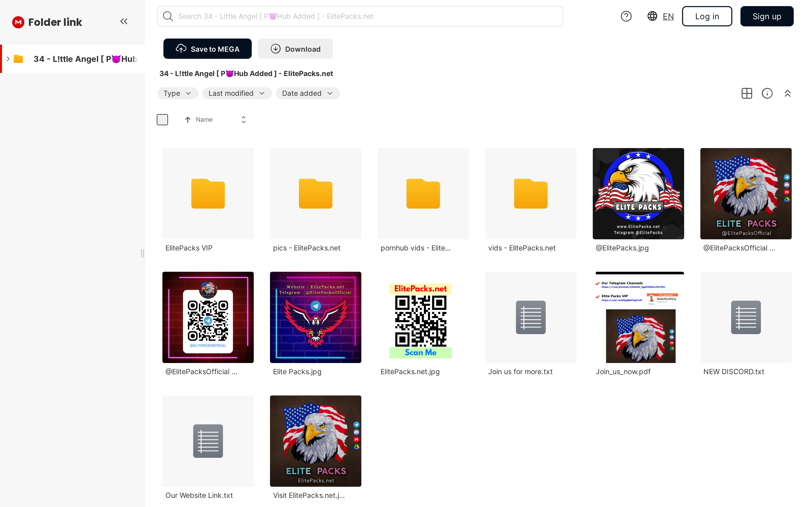Click the Log in button

click(x=707, y=16)
